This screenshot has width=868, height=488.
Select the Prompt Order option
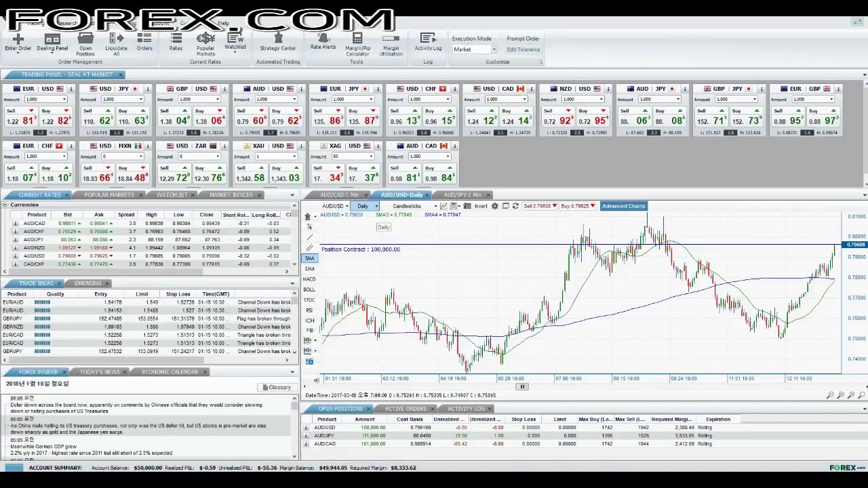(x=523, y=39)
